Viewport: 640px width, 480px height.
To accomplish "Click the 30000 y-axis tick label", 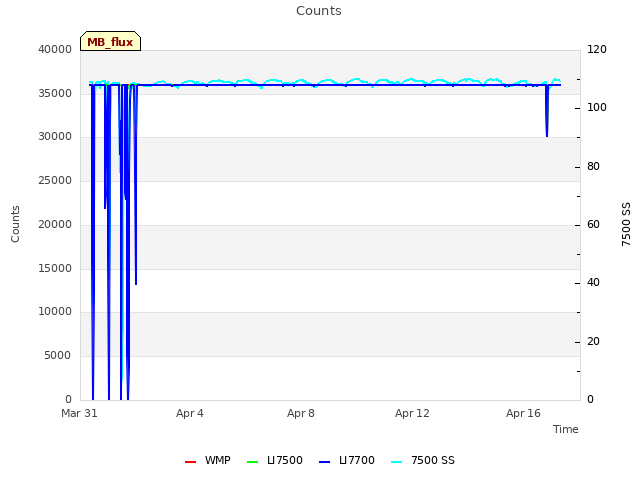I will point(55,136).
